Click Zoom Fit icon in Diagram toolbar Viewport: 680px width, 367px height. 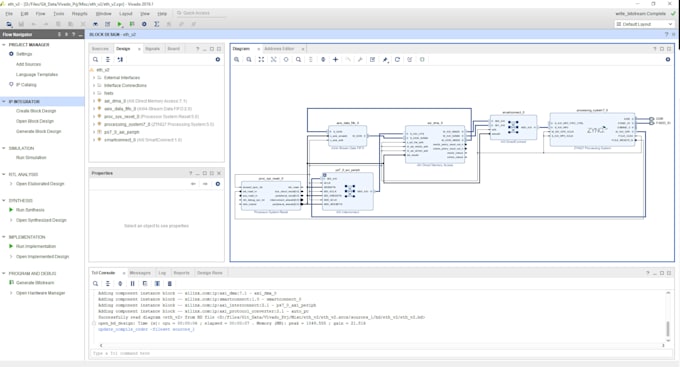(x=261, y=59)
